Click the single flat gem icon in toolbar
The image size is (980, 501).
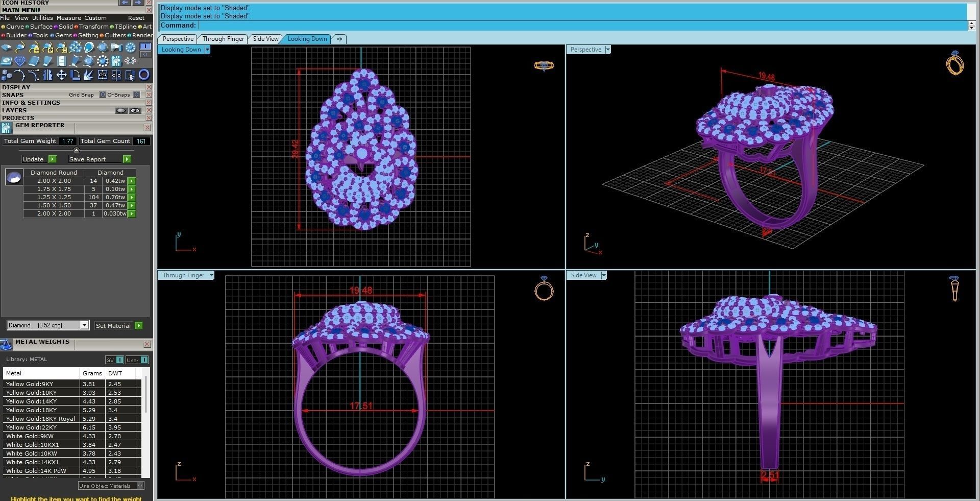6,47
